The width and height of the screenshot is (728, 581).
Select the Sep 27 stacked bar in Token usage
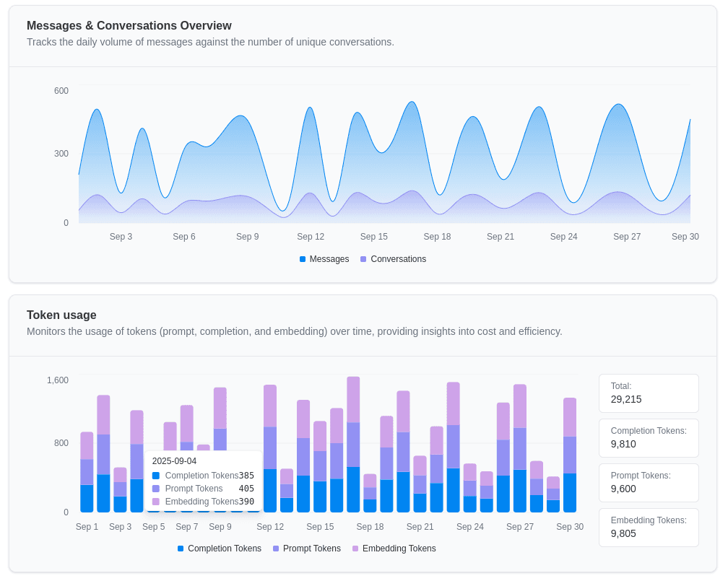[x=520, y=449]
